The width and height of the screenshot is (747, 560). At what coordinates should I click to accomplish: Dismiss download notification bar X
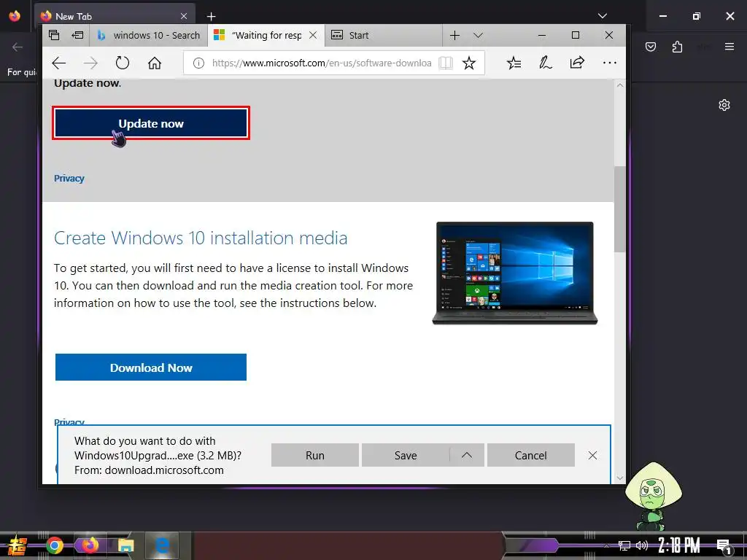click(x=592, y=455)
